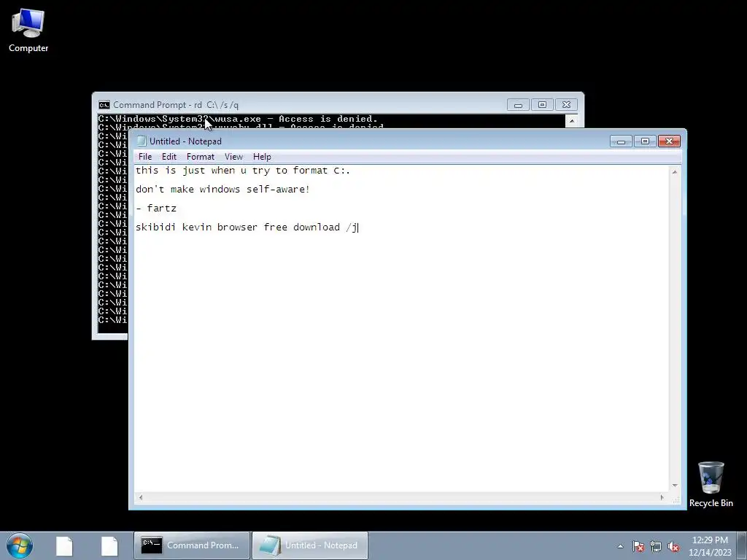747x560 pixels.
Task: Open Action Center flag tray icon
Action: click(638, 546)
